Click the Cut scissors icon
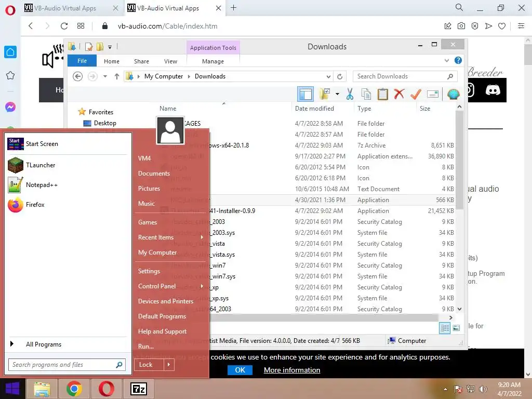The height and width of the screenshot is (399, 532). (x=350, y=94)
